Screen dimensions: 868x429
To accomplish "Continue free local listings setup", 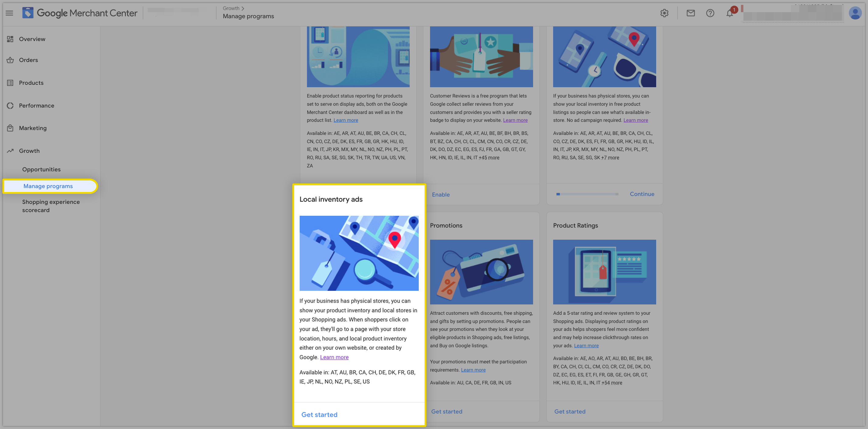I will pos(642,194).
